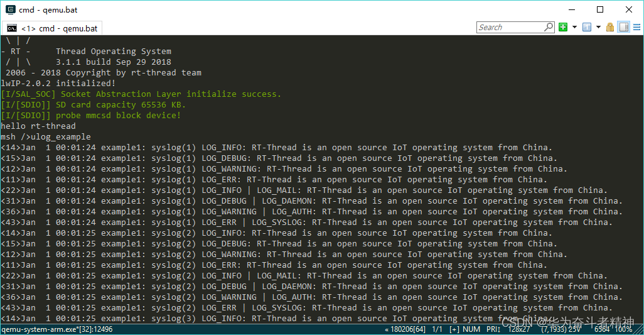This screenshot has width=644, height=335.
Task: Click the '128x27' console size in status bar
Action: 519,329
